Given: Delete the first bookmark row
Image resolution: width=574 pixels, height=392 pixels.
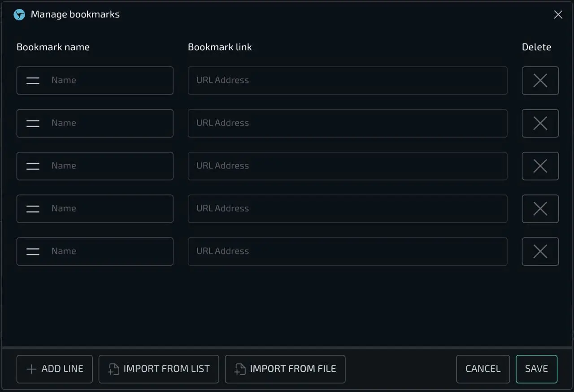Looking at the screenshot, I should 540,81.
